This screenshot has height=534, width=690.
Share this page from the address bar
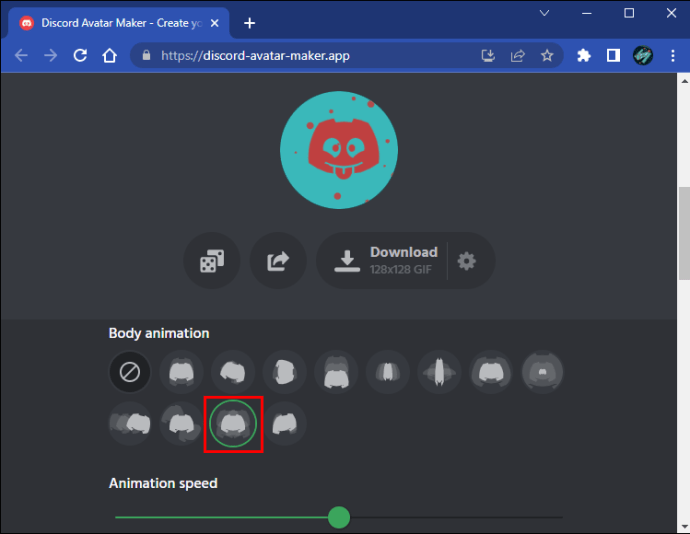coord(518,55)
